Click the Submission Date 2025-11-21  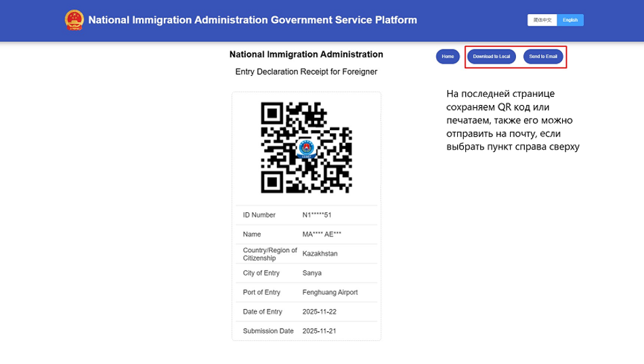(x=320, y=331)
